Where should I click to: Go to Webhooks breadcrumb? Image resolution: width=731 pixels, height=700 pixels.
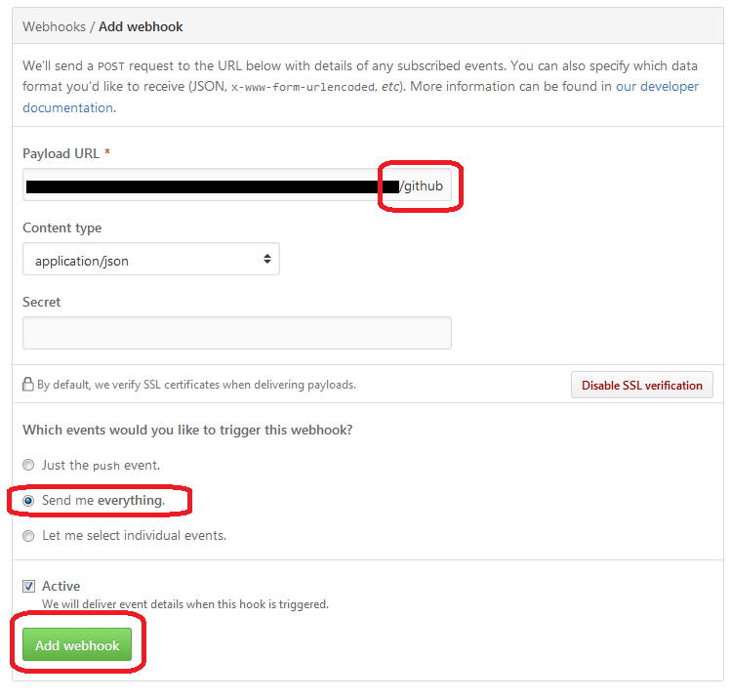click(x=54, y=27)
